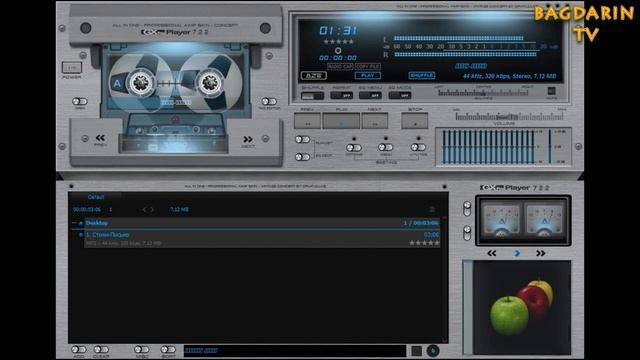Click the COPY FILE button on display
The image size is (640, 360).
point(368,67)
